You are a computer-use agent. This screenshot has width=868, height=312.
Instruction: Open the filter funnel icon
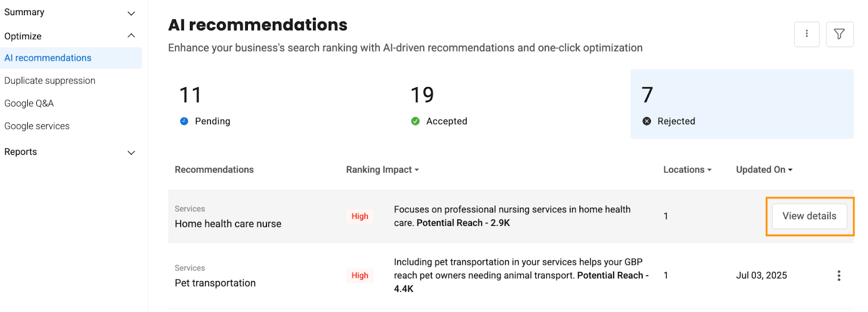[x=839, y=34]
